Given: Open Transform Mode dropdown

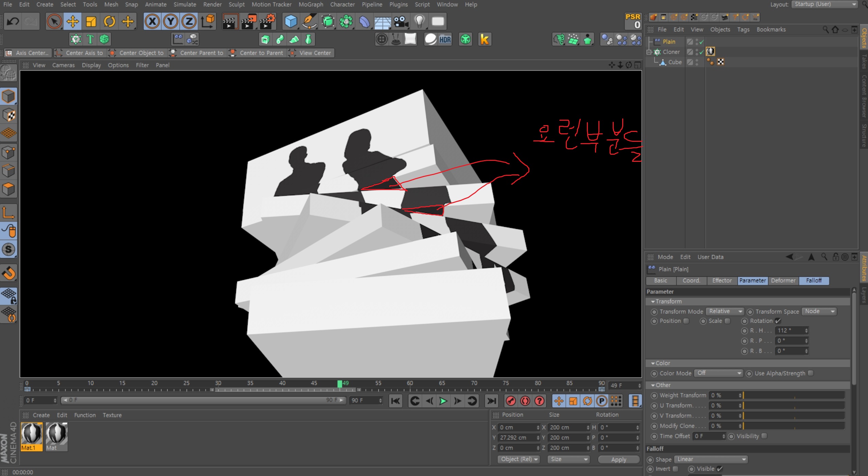Looking at the screenshot, I should click(725, 311).
